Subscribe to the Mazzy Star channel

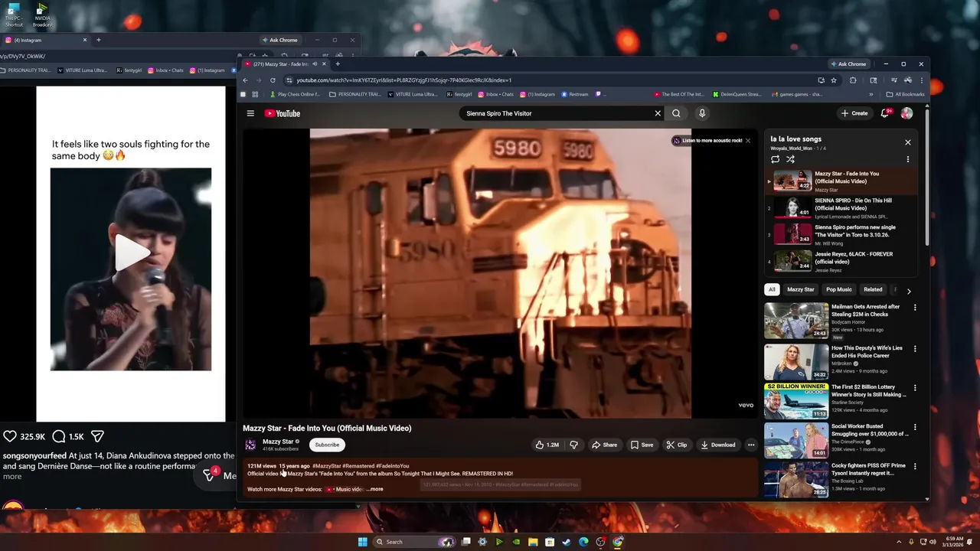point(327,445)
